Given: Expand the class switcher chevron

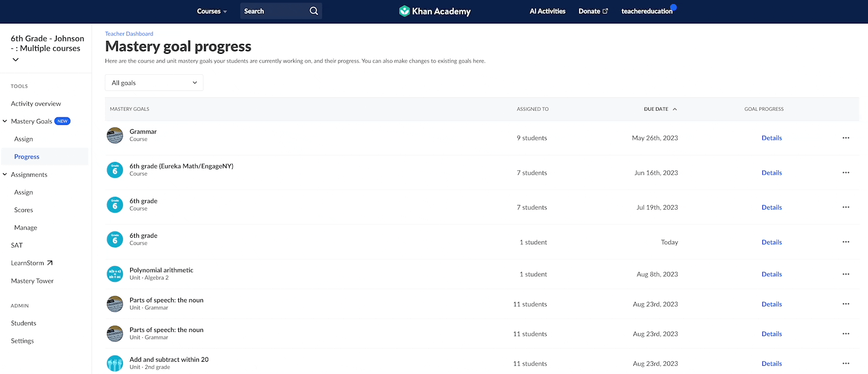Looking at the screenshot, I should click(15, 59).
